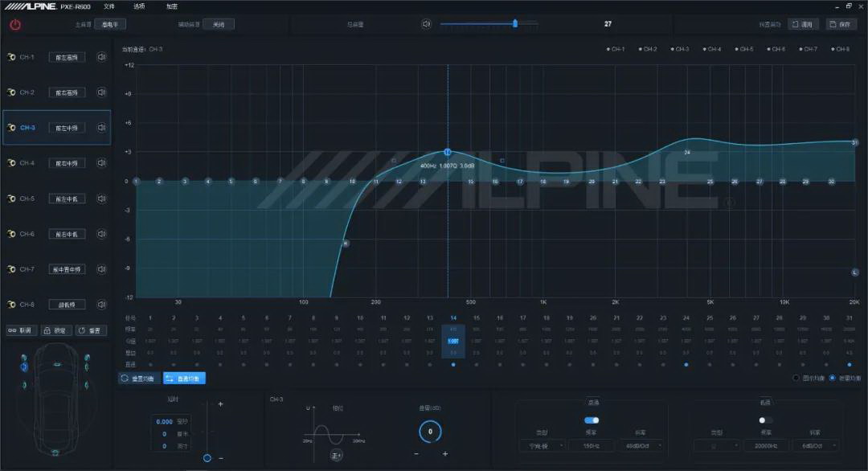Click EQ node 14 on the curve
Image resolution: width=868 pixels, height=471 pixels.
coord(448,152)
